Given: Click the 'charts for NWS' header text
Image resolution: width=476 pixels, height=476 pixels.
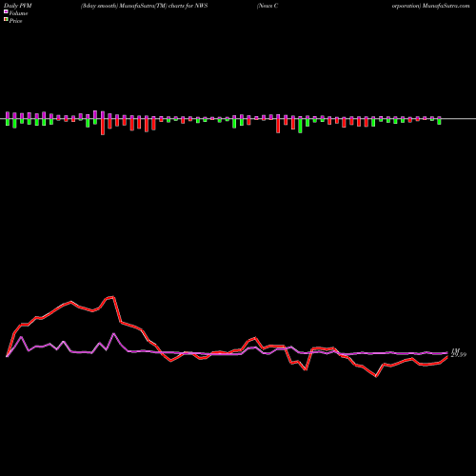Looking at the screenshot, I should [188, 6].
